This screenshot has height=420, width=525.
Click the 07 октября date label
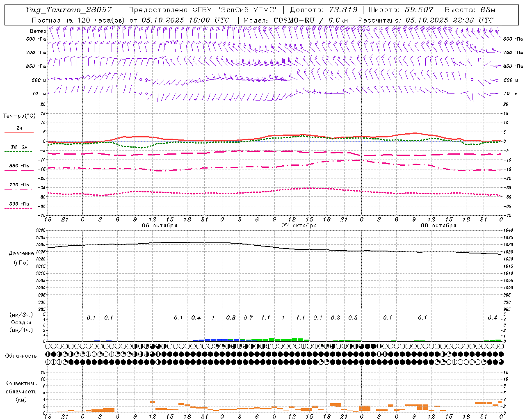point(299,226)
